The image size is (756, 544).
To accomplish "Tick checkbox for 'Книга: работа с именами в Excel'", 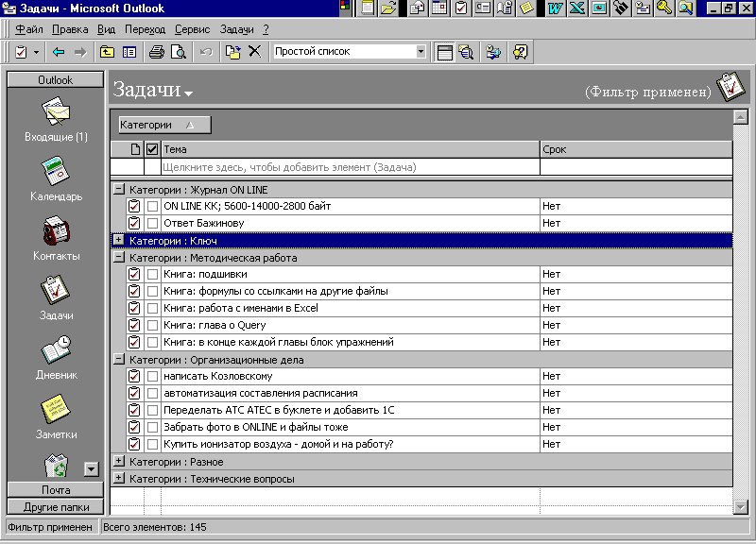I will coord(152,309).
